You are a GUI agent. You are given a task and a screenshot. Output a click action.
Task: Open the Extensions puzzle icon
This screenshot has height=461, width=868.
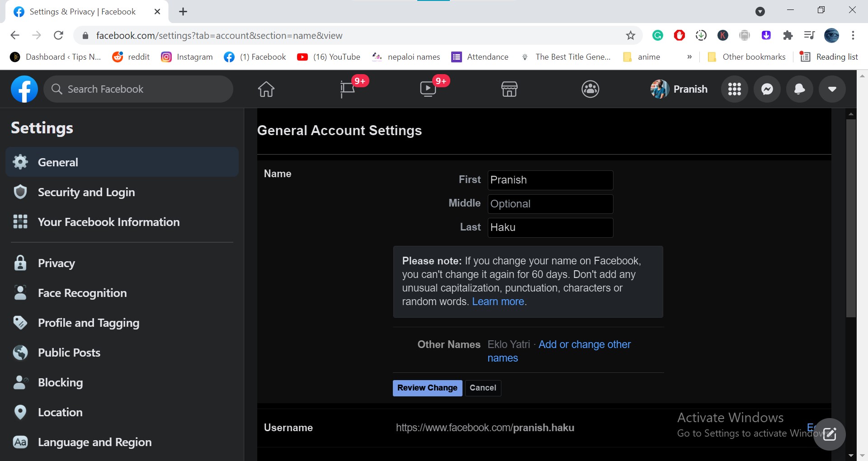(x=788, y=35)
